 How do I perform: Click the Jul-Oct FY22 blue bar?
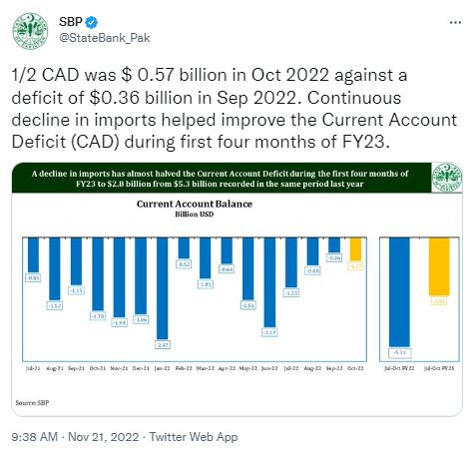coord(399,292)
